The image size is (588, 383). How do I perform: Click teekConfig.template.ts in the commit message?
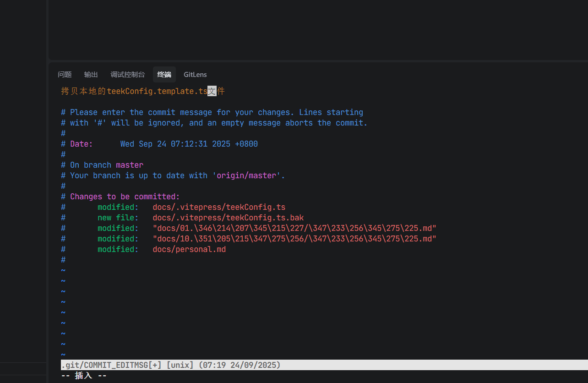pos(157,91)
